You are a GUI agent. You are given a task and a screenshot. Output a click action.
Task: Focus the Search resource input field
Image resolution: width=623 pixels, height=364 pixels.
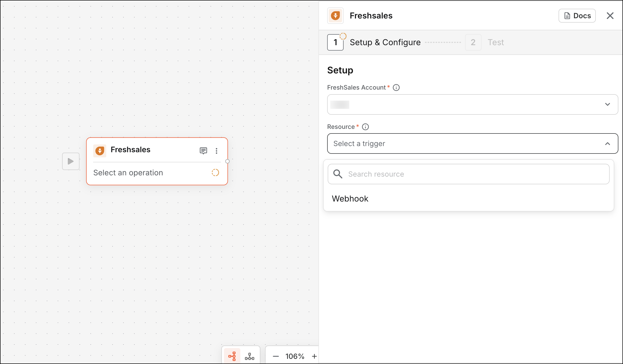pyautogui.click(x=469, y=174)
